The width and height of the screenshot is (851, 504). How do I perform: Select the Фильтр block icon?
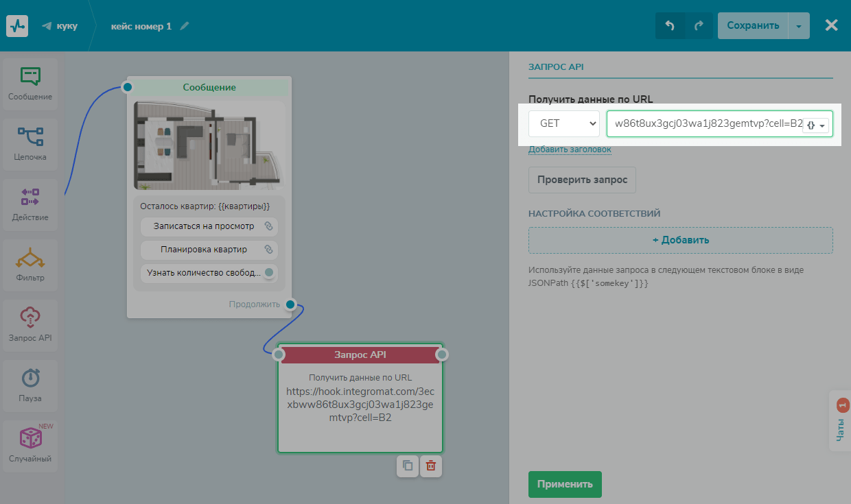pyautogui.click(x=30, y=265)
